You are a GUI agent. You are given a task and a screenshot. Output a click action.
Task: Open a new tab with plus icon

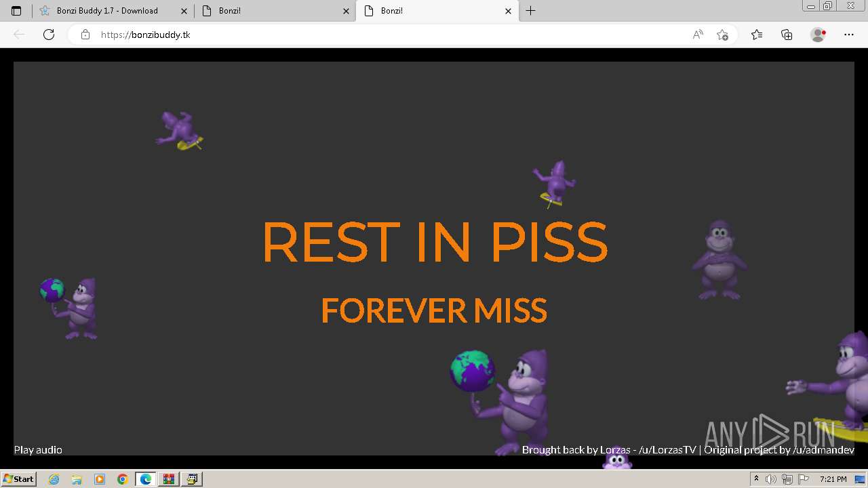[x=530, y=11]
